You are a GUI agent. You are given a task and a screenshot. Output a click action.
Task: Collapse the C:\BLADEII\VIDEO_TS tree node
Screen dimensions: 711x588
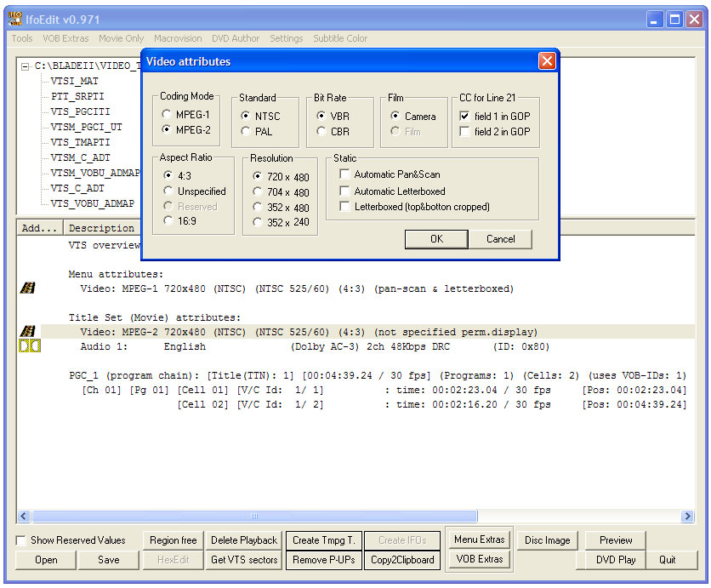point(25,66)
